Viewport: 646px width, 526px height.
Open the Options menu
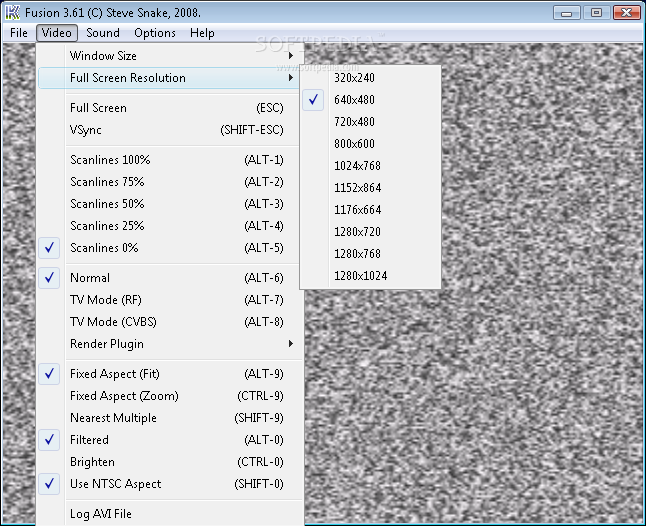[155, 33]
